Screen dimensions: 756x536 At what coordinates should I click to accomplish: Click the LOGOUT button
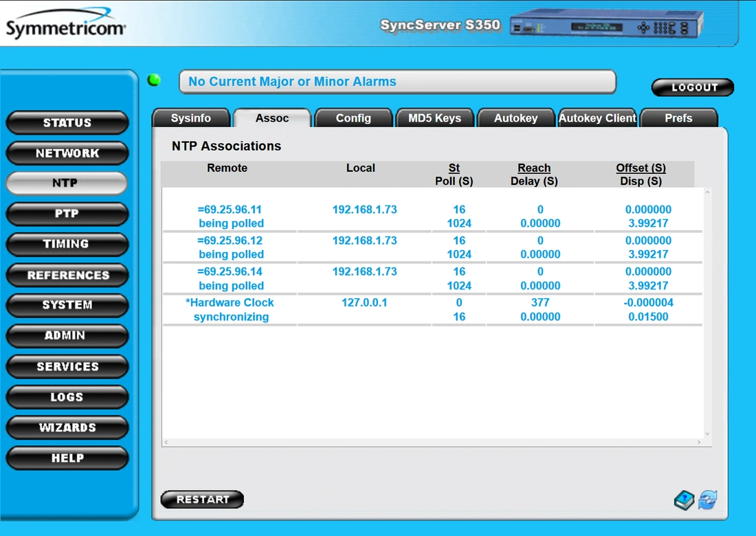(x=693, y=87)
